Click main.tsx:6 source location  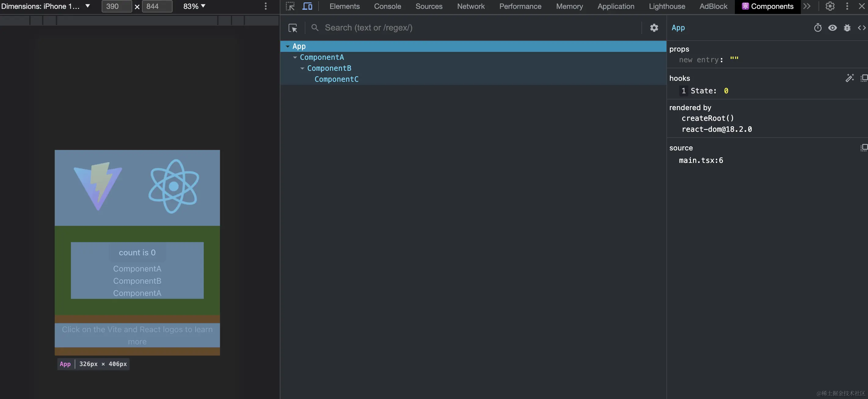pyautogui.click(x=701, y=160)
